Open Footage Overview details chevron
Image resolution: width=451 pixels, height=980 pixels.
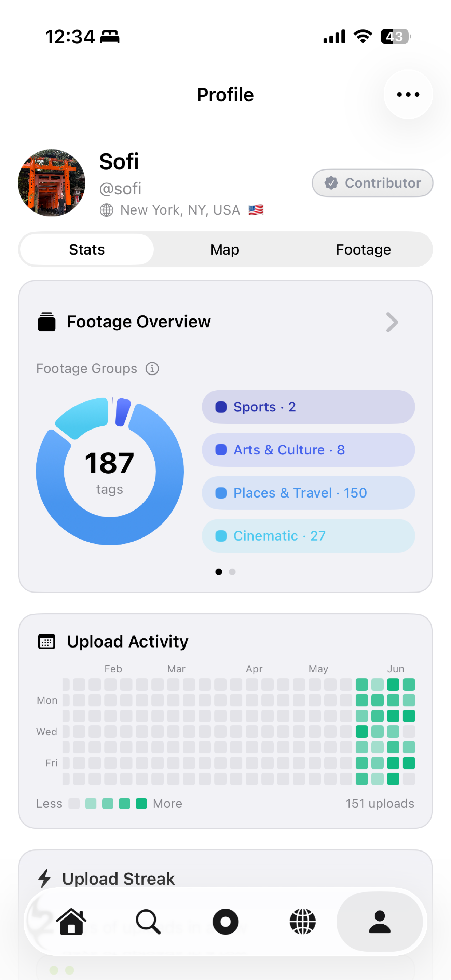click(392, 322)
